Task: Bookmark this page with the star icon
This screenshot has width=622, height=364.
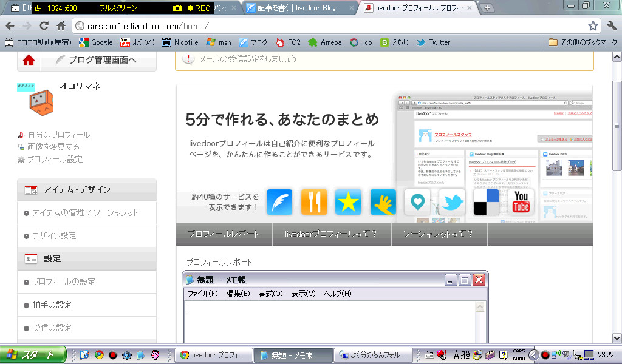Action: click(x=593, y=26)
